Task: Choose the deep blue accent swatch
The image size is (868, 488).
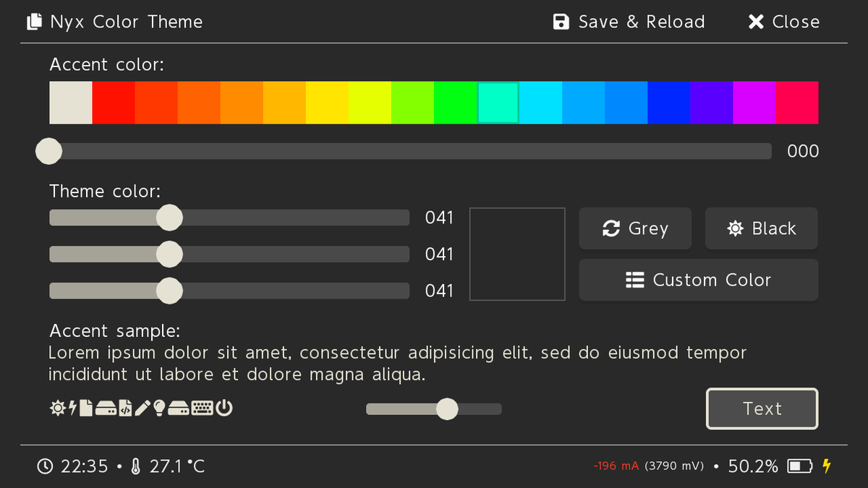Action: [x=669, y=103]
